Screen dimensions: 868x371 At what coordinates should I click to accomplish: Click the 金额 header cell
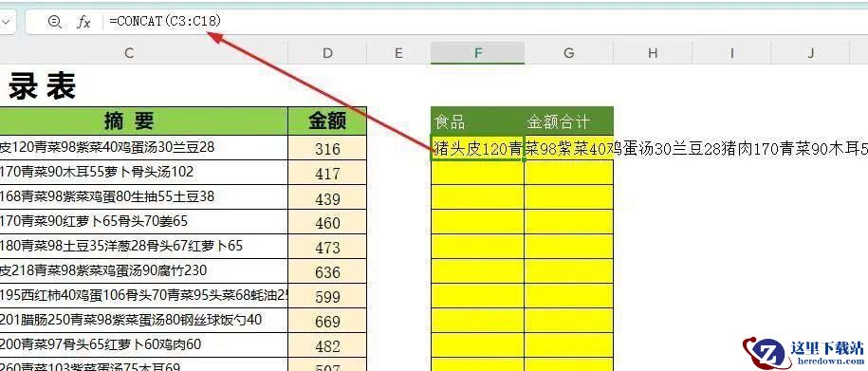coord(327,121)
